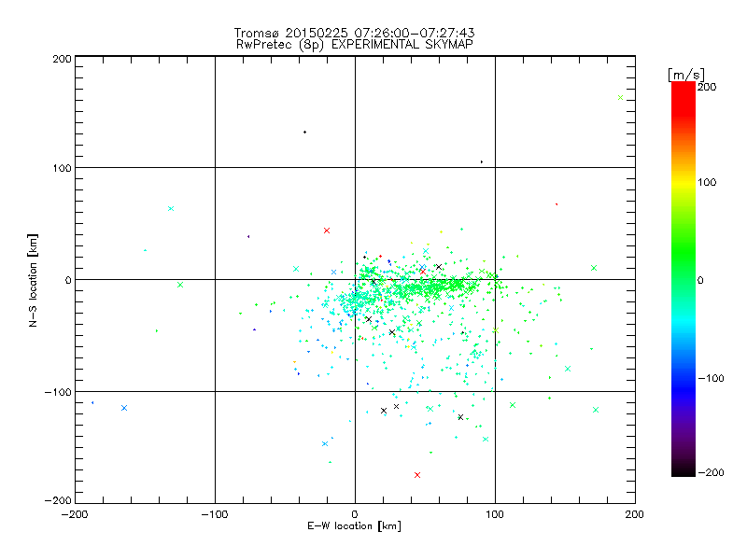Click the colorbar label '200' at top
This screenshot has width=747, height=560.
[707, 87]
